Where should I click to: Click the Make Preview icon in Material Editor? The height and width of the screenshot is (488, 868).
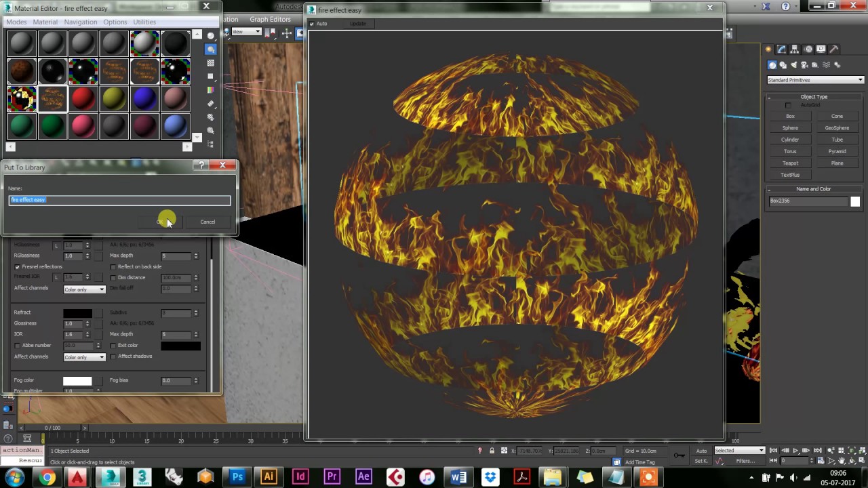211,103
